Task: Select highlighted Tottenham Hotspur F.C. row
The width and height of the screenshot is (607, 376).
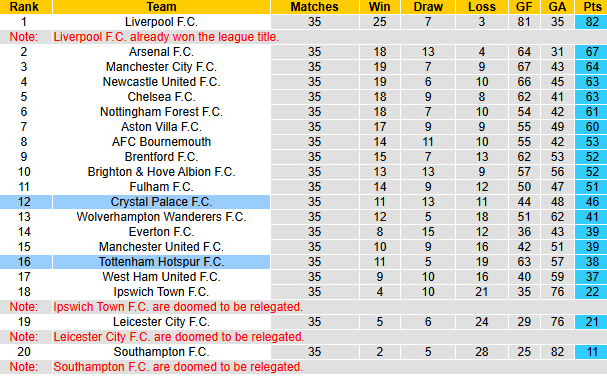Action: (x=304, y=262)
